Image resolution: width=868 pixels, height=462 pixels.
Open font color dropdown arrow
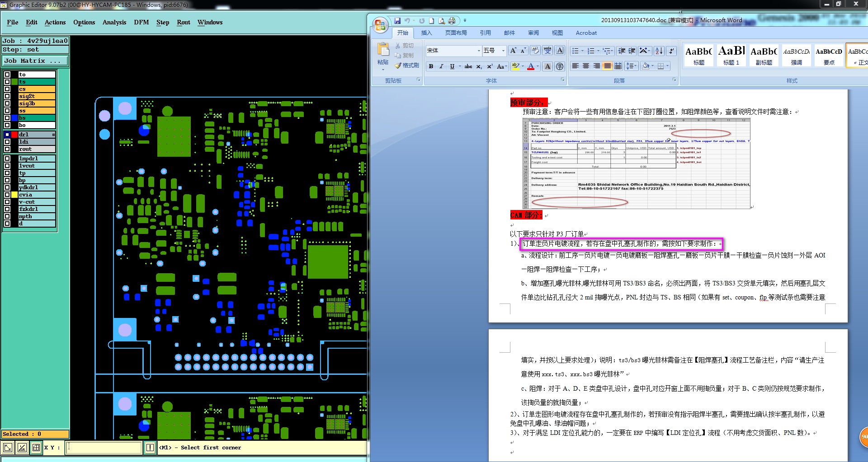click(x=538, y=66)
